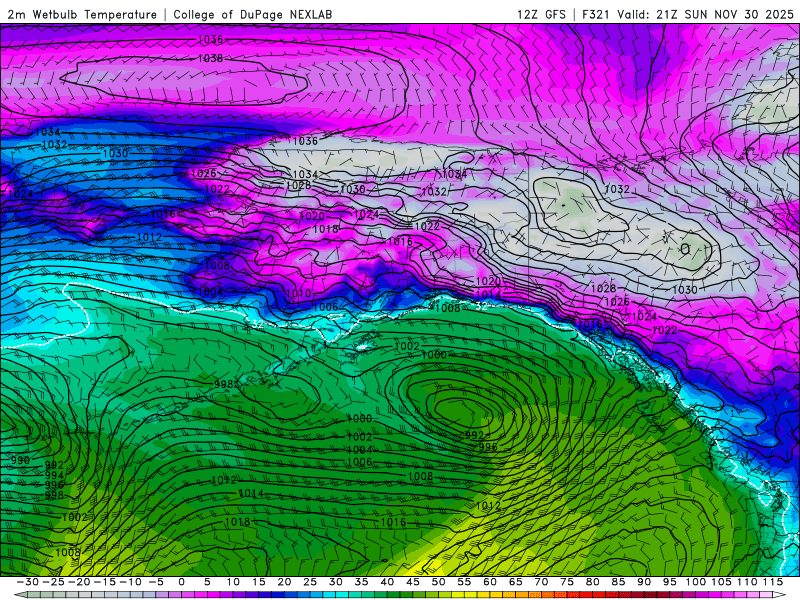This screenshot has height=600, width=800.
Task: Click the 35 color scale label
Action: [361, 582]
